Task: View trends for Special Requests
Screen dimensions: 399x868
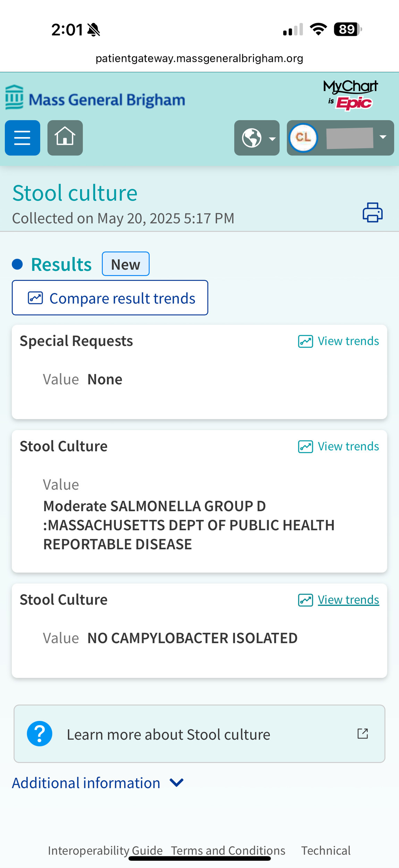Action: coord(339,341)
